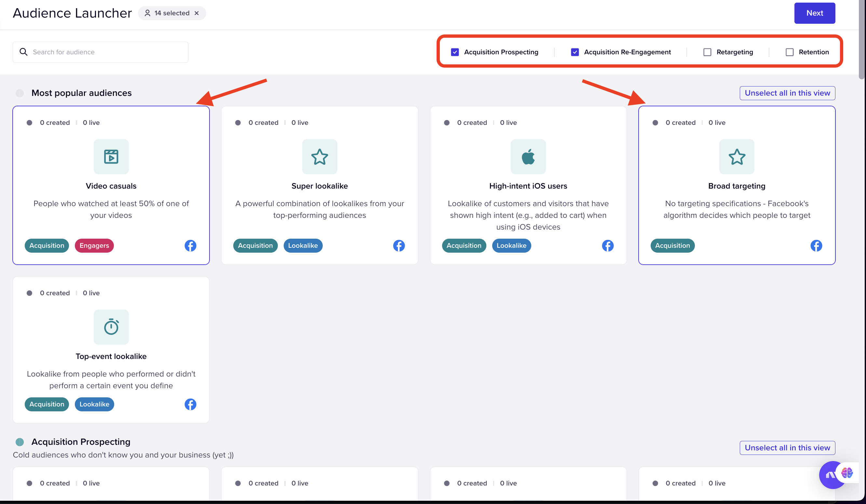
Task: Click Lookalike tag on High-intent iOS users card
Action: [511, 245]
